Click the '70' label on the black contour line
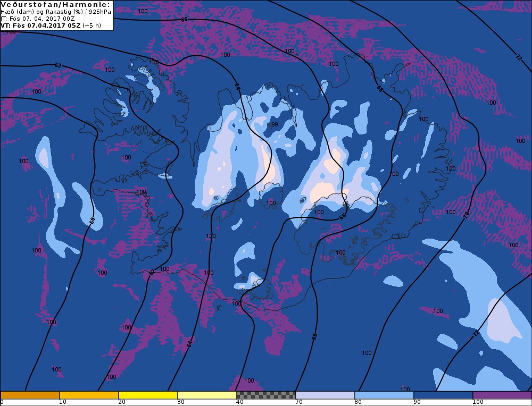The image size is (532, 406). tap(466, 215)
